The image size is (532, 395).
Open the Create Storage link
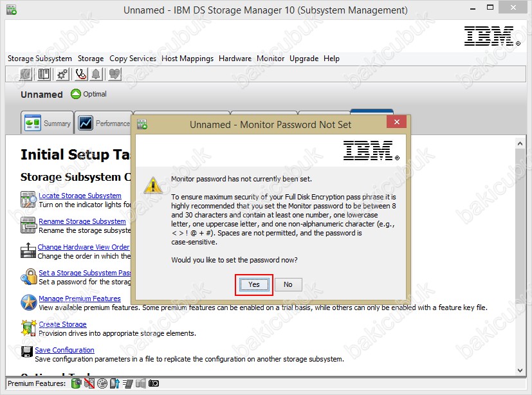click(62, 324)
